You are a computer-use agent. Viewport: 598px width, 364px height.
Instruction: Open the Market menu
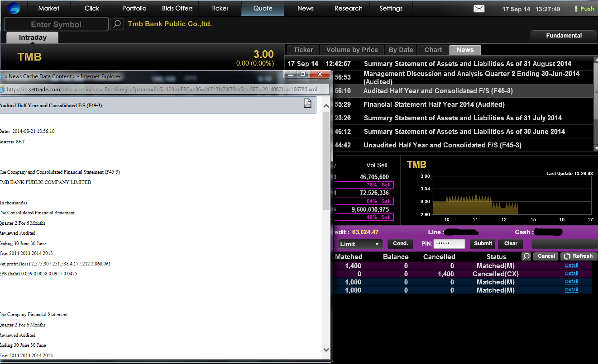pos(49,9)
